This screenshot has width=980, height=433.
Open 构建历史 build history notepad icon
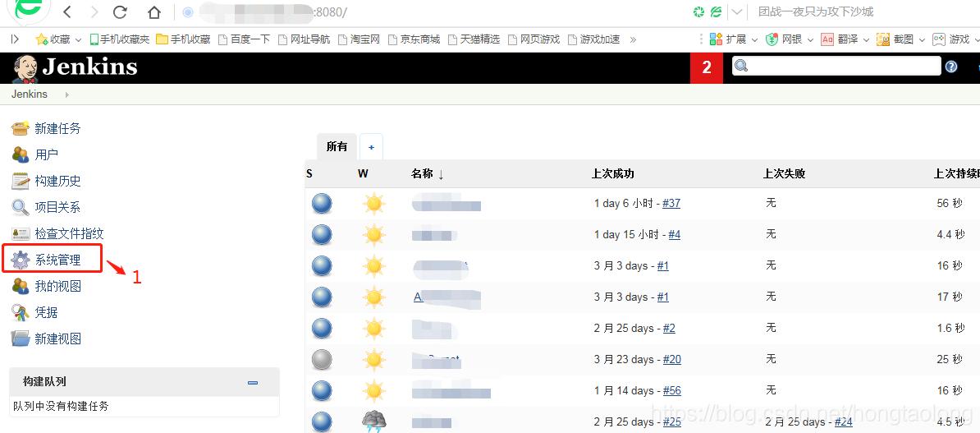click(21, 181)
